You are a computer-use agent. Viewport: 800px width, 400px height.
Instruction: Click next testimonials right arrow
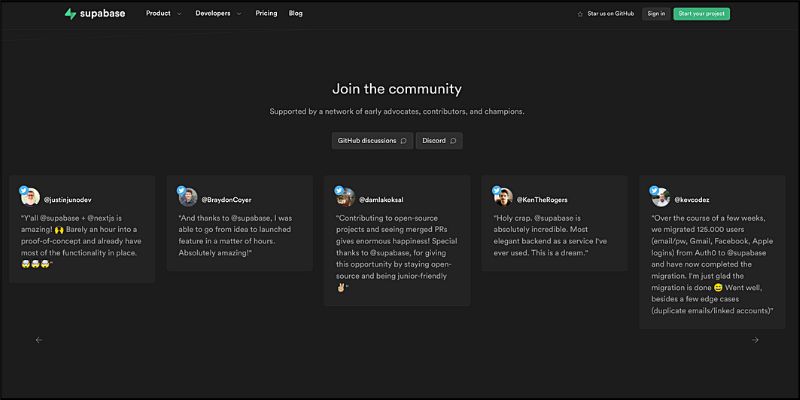pos(755,340)
